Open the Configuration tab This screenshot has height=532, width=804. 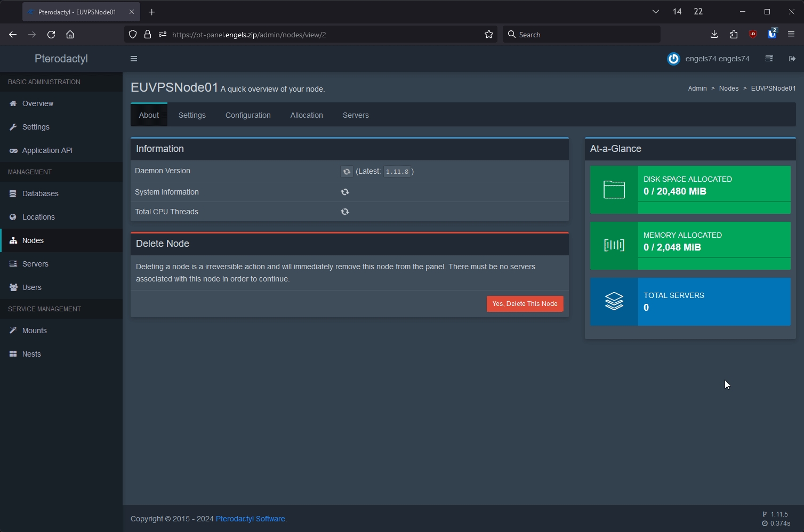pyautogui.click(x=248, y=115)
